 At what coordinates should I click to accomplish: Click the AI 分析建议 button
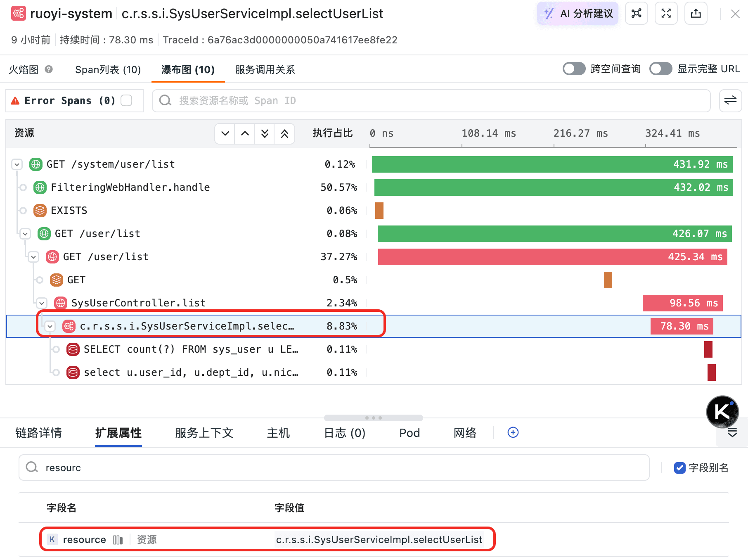click(578, 14)
